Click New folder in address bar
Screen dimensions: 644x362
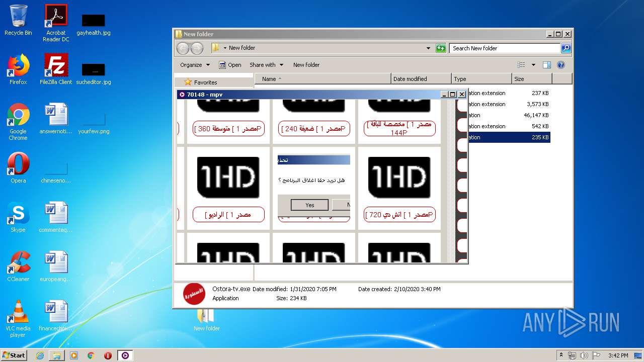pos(242,48)
